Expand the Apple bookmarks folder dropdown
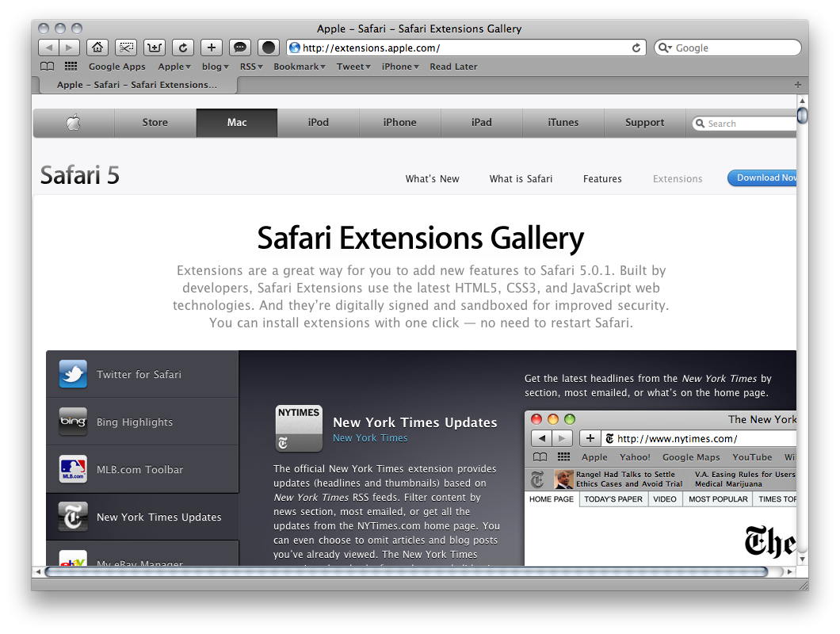The width and height of the screenshot is (840, 634). pyautogui.click(x=174, y=67)
